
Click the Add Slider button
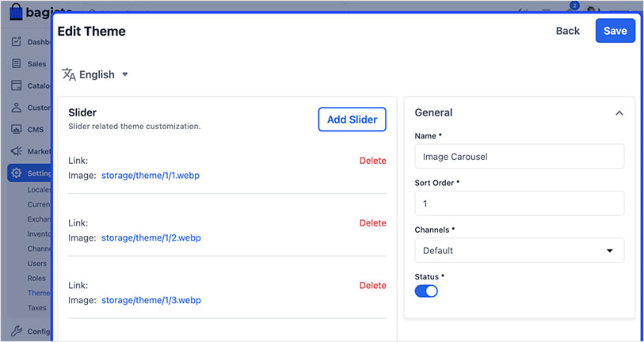[352, 120]
